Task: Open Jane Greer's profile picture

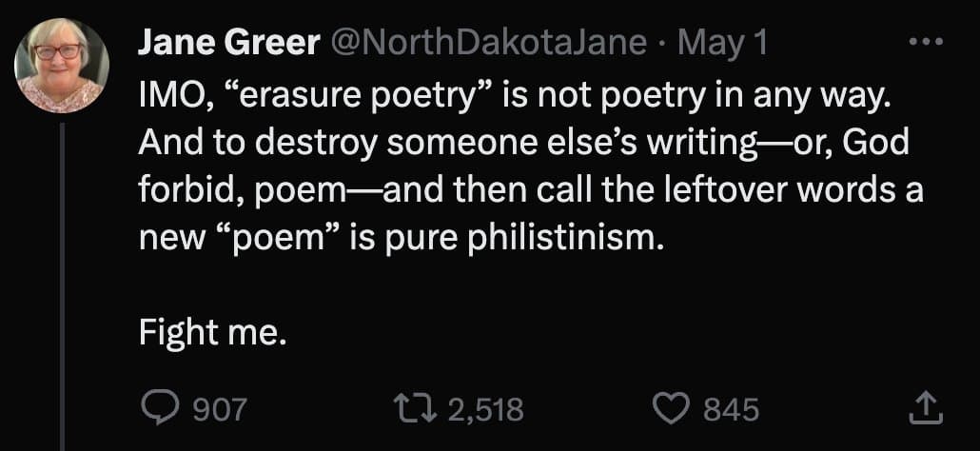Action: [x=62, y=66]
